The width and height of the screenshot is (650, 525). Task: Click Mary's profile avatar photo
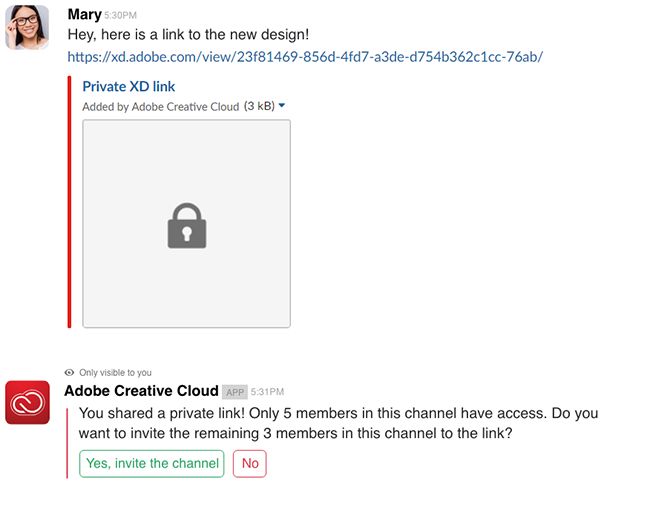tap(27, 27)
